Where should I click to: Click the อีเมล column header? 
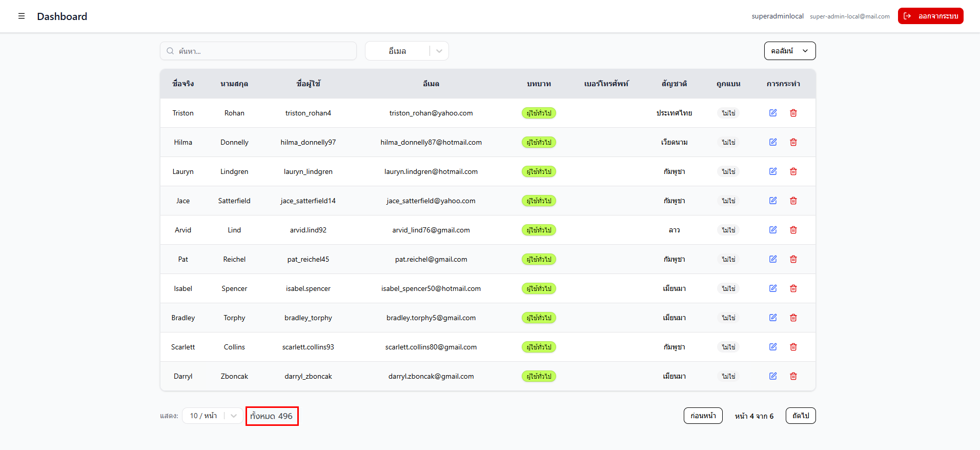pos(431,84)
